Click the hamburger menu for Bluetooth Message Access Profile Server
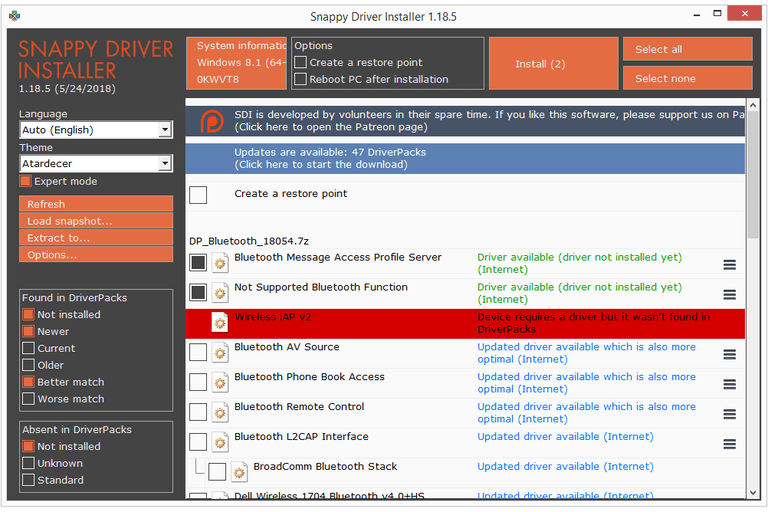The width and height of the screenshot is (768, 512). pyautogui.click(x=730, y=264)
